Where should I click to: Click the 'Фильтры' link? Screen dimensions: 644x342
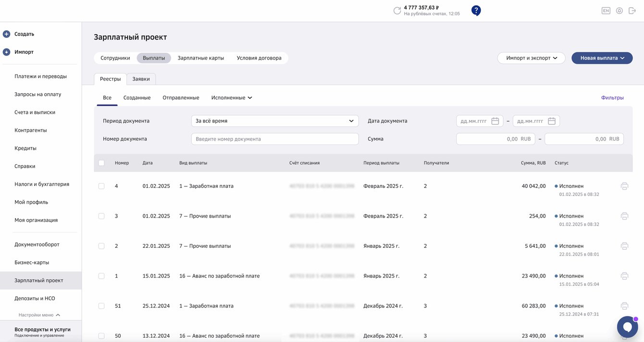pos(612,98)
